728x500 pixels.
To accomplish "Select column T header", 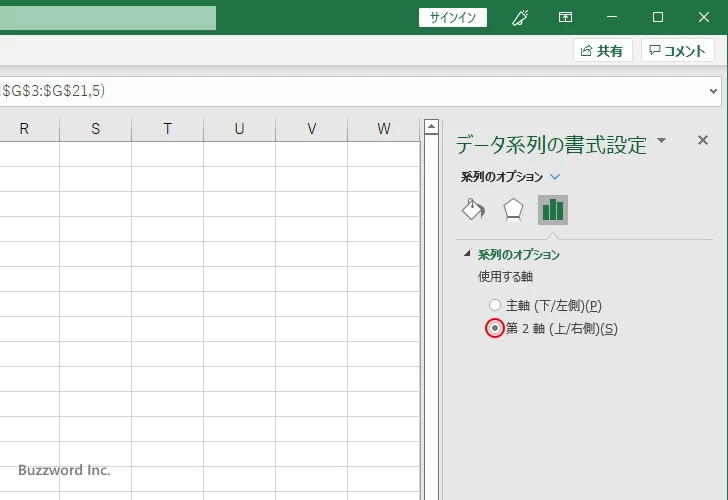I will 168,129.
